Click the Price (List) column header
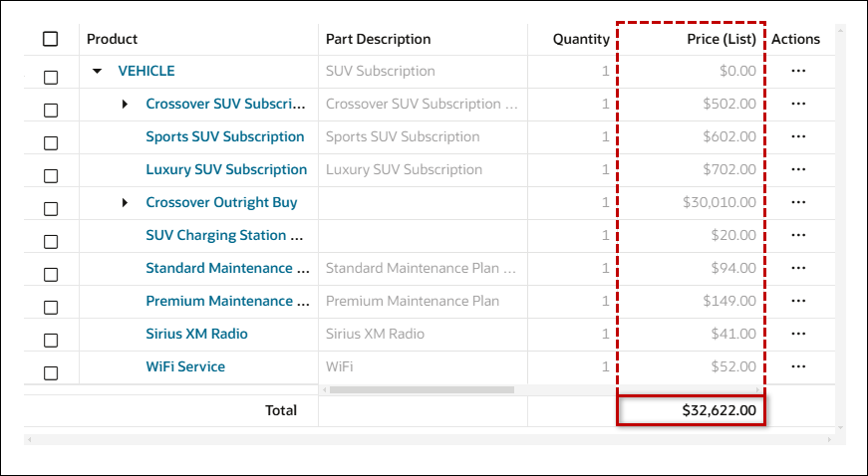 [721, 39]
